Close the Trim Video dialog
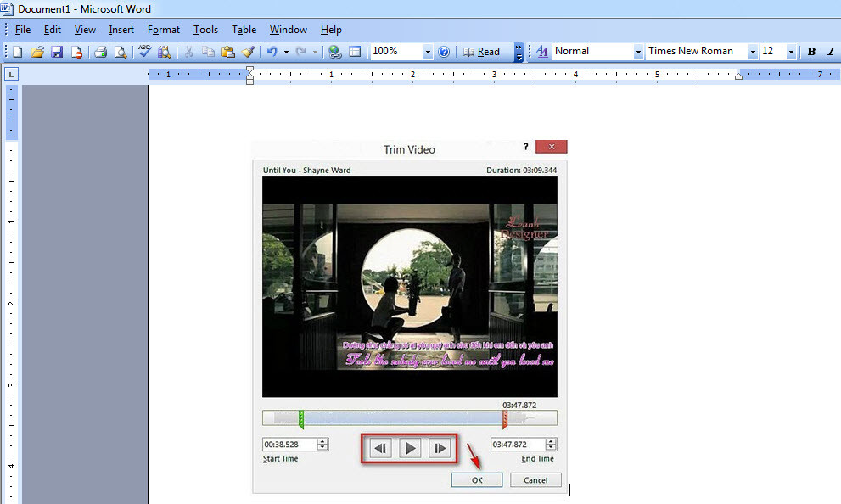The width and height of the screenshot is (841, 504). (552, 147)
